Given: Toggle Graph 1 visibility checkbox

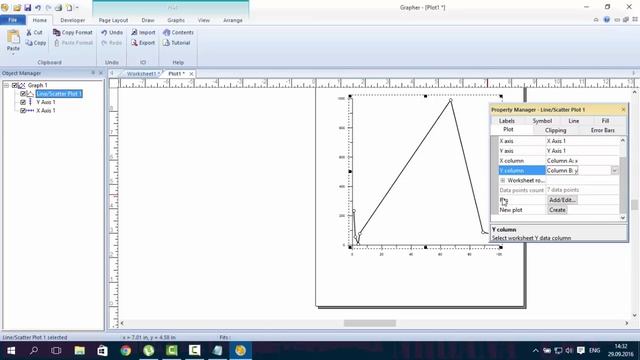Looking at the screenshot, I should point(15,85).
